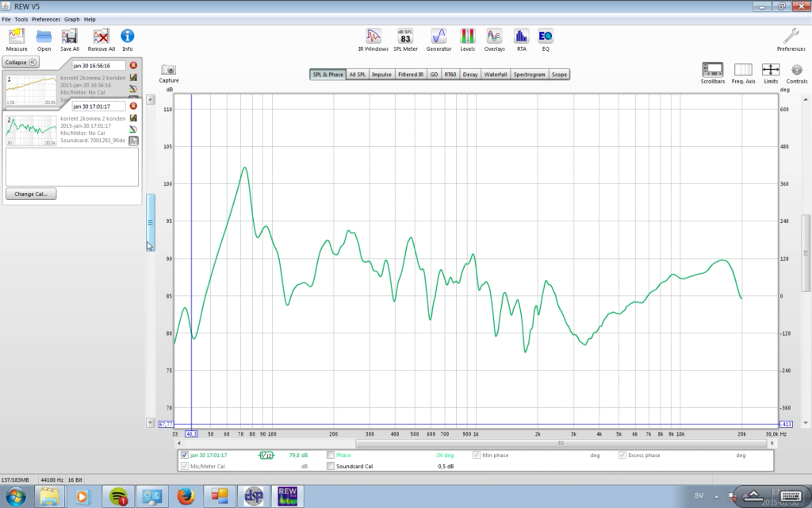Viewport: 812px width, 508px height.
Task: Enable the Soundcard Cal checkbox
Action: (x=331, y=466)
